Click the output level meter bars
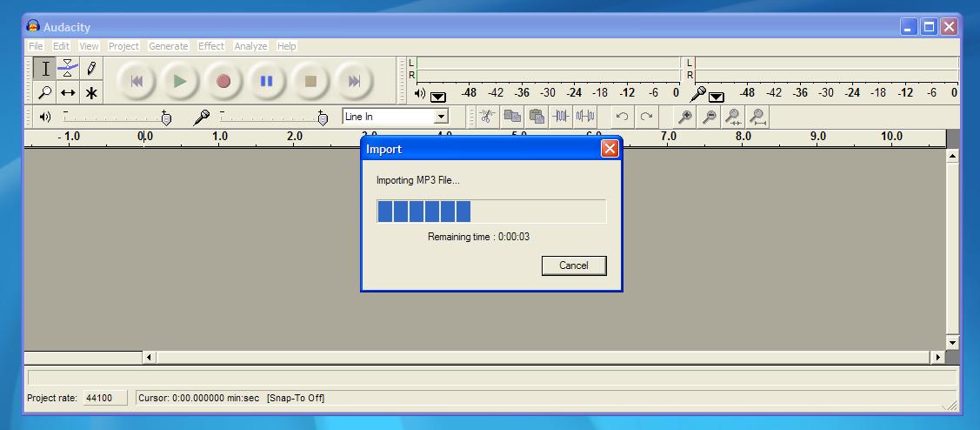 [x=548, y=70]
